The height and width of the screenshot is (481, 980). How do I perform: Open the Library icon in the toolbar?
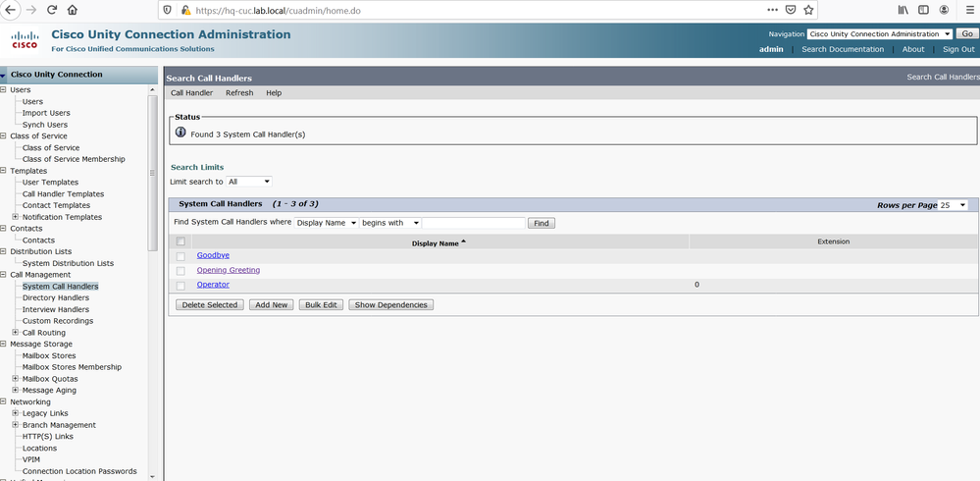(x=903, y=10)
